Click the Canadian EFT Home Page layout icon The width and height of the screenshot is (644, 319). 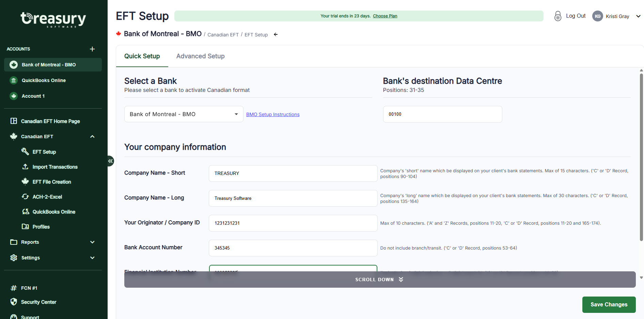(14, 121)
